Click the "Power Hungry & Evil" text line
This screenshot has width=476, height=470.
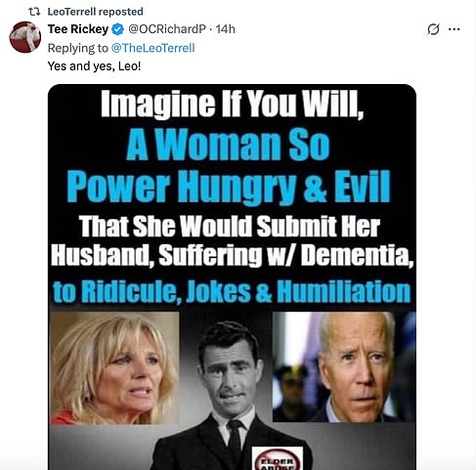click(x=229, y=187)
